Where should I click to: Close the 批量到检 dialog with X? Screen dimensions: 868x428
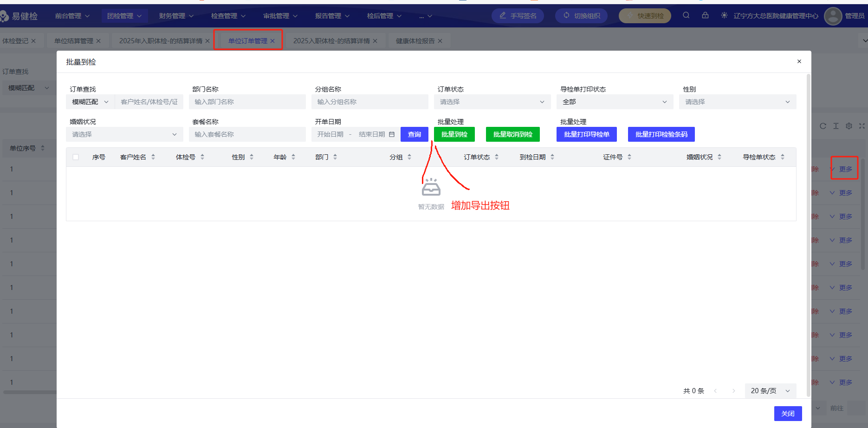click(x=799, y=61)
